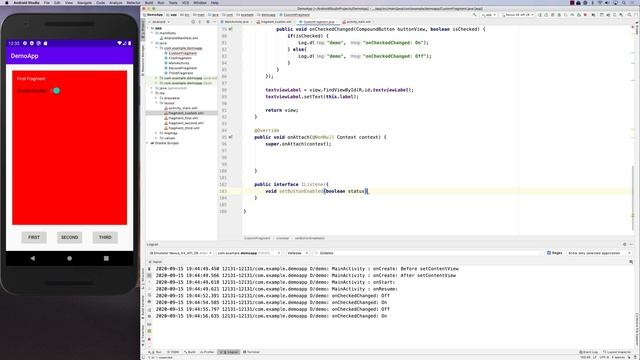The height and width of the screenshot is (360, 640).
Task: Click the red stop icon in main toolbar
Action: click(585, 15)
